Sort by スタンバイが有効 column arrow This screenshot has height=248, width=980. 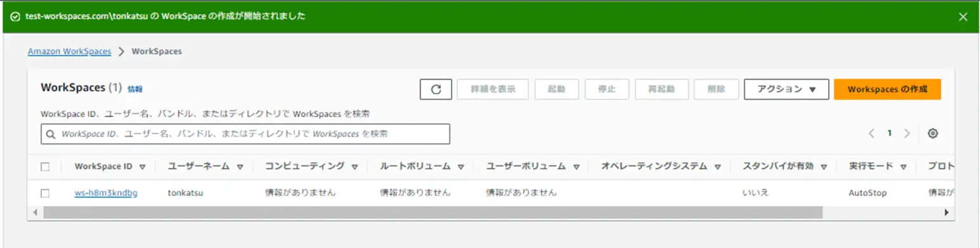[x=823, y=167]
